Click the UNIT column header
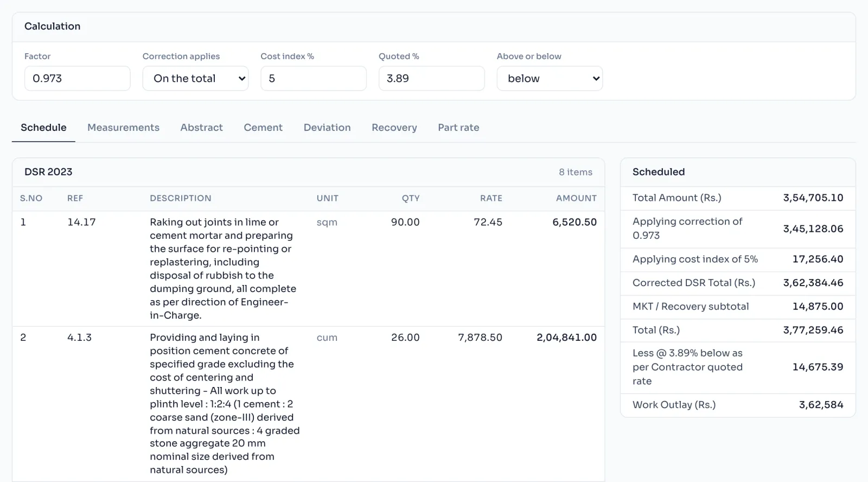This screenshot has width=868, height=482. coord(328,198)
